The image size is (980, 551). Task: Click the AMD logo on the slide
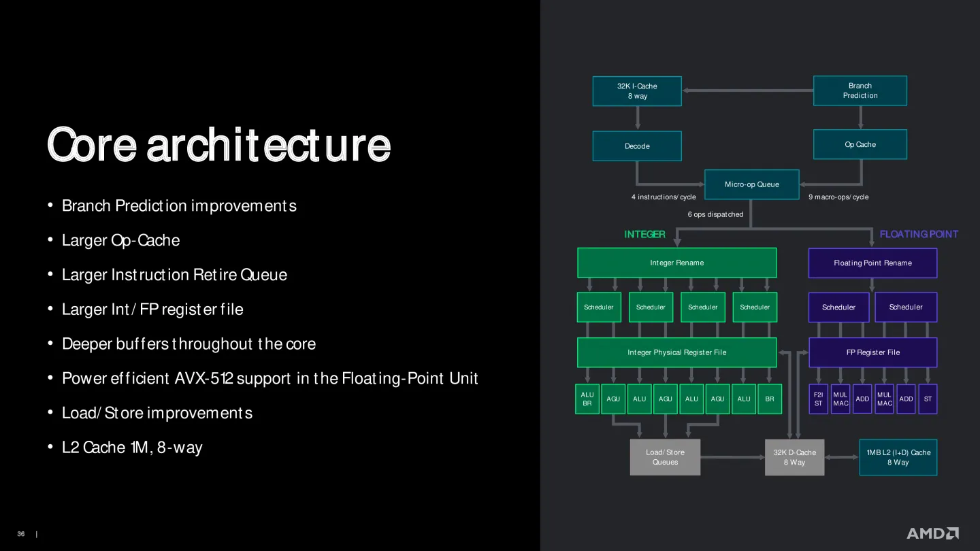coord(932,533)
